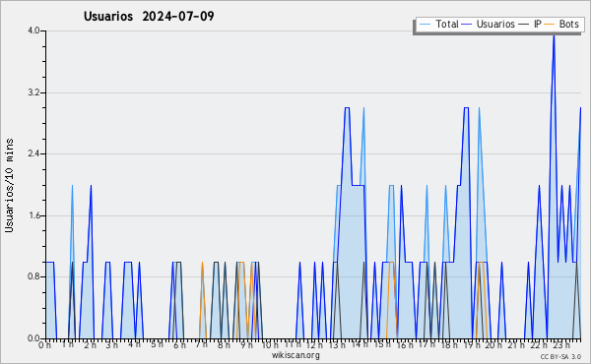
Task: Click the Total legend entry
Action: [x=438, y=25]
